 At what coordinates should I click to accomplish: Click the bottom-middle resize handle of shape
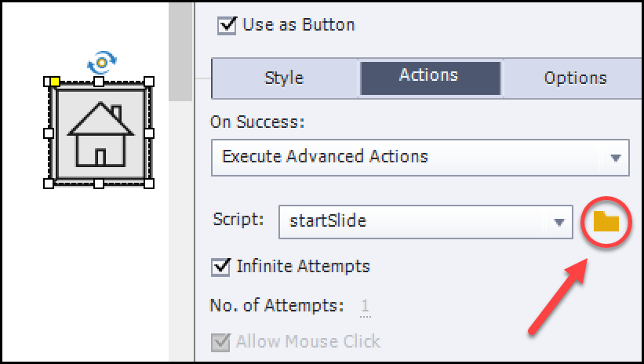click(x=99, y=184)
